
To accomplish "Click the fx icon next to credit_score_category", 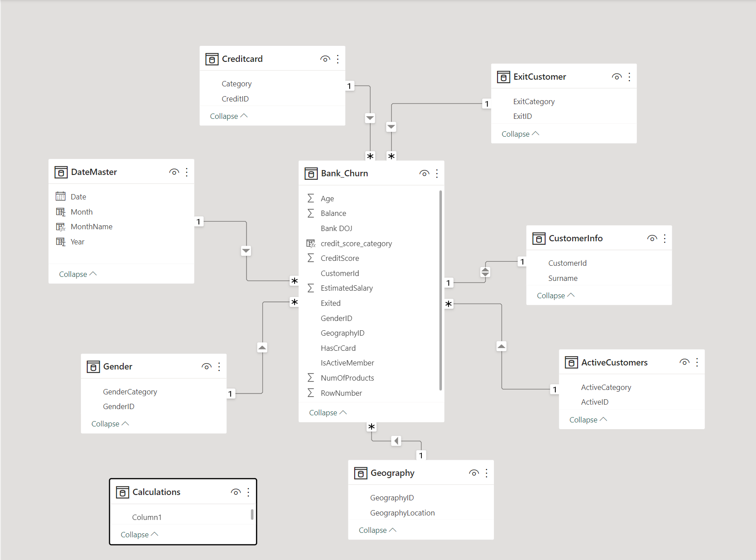I will pos(311,243).
